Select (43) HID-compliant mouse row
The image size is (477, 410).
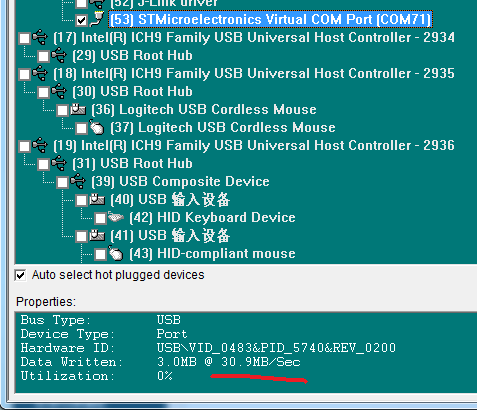[212, 253]
